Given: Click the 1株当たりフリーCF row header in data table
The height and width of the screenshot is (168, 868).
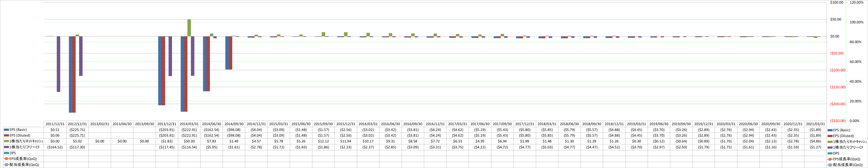Looking at the screenshot, I should click(x=22, y=147).
